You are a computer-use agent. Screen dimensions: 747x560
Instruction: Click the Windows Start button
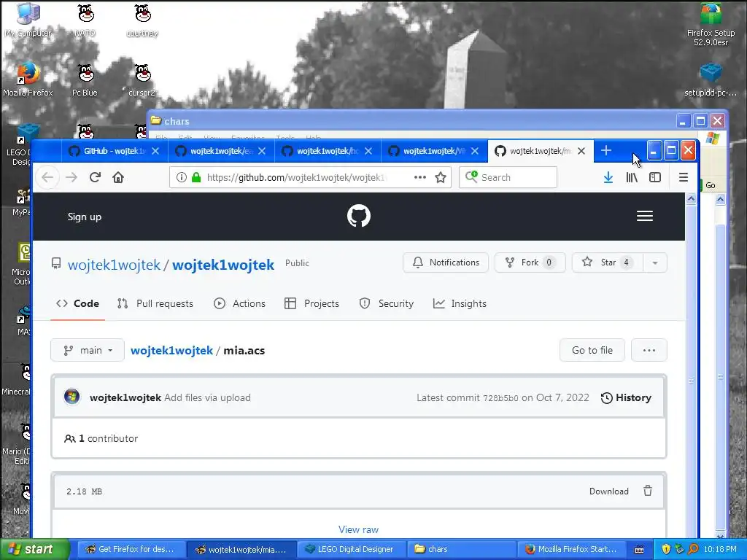pyautogui.click(x=35, y=550)
